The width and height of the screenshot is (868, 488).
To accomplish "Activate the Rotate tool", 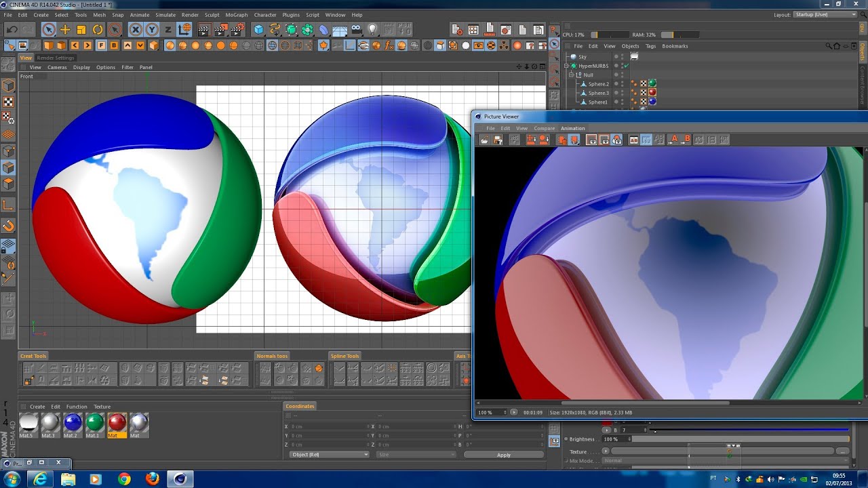I will pos(98,30).
